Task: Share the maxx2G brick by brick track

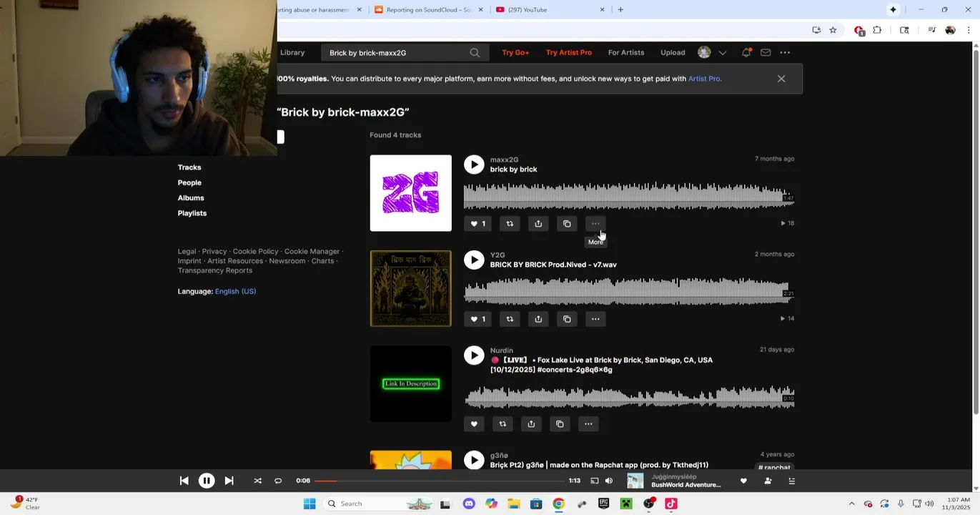Action: point(538,224)
